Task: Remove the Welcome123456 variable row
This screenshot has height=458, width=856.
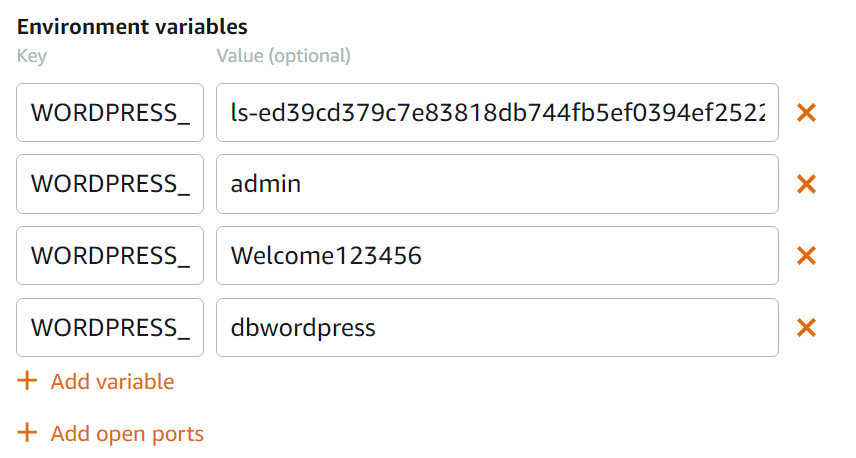Action: coord(806,256)
